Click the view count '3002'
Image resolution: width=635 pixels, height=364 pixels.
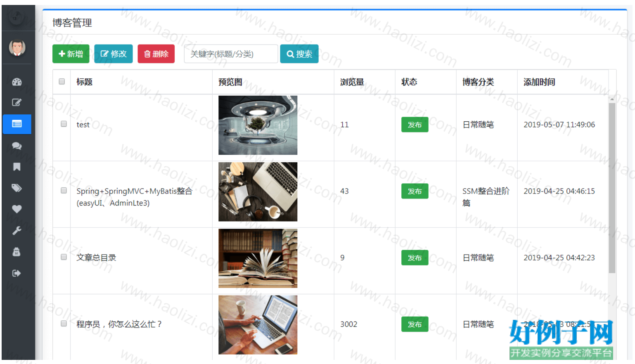pos(348,324)
